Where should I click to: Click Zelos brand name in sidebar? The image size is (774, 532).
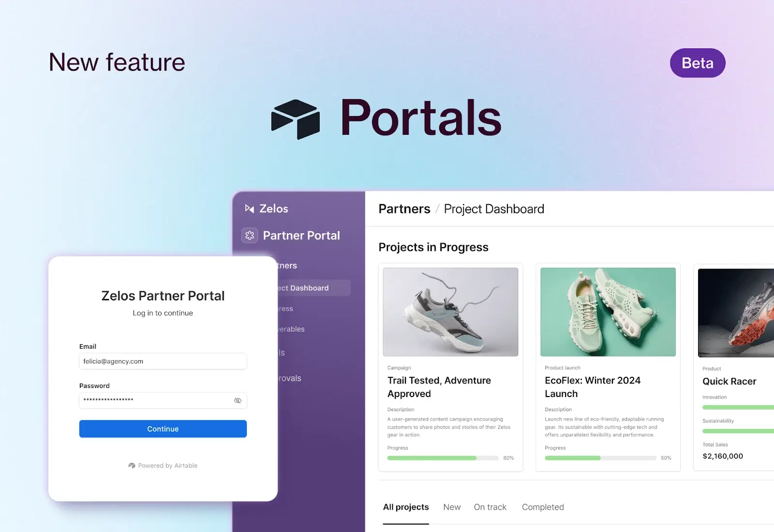pos(274,208)
